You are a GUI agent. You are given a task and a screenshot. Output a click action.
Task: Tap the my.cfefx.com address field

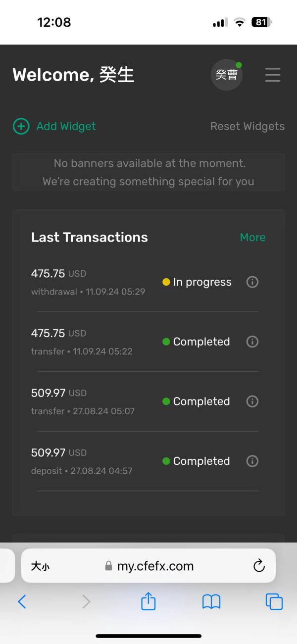pos(155,566)
